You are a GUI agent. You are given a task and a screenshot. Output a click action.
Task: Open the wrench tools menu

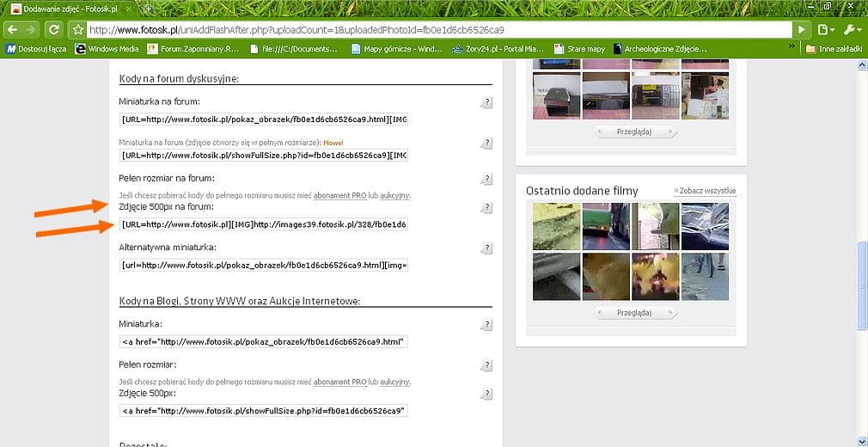coord(851,30)
